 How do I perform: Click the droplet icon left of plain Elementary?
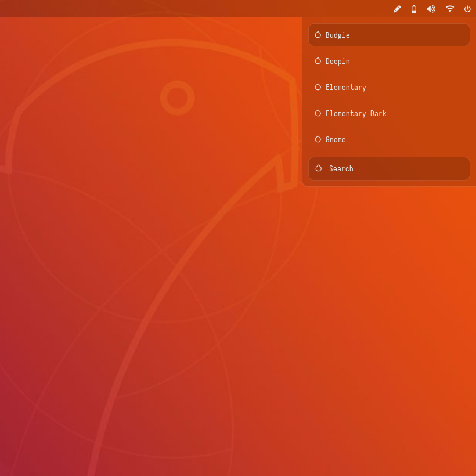(318, 87)
